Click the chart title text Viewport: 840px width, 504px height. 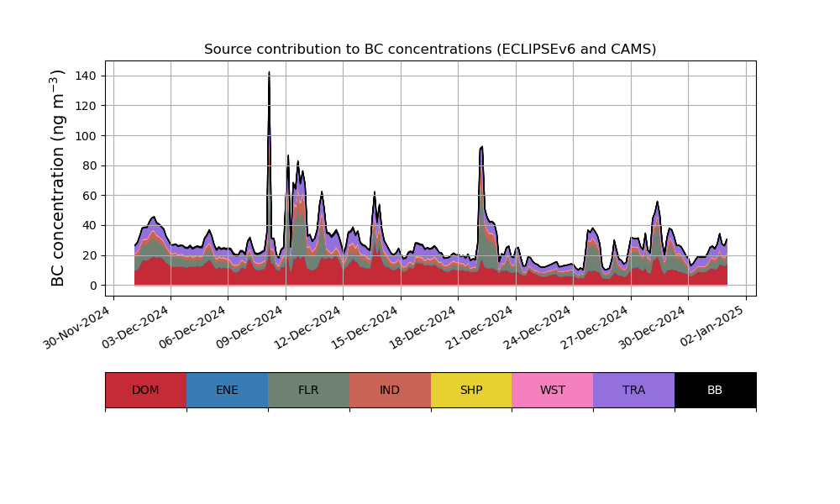[x=430, y=50]
